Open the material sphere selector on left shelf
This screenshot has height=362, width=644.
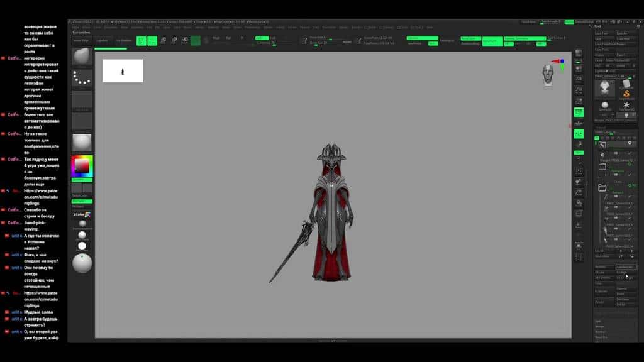pyautogui.click(x=82, y=143)
